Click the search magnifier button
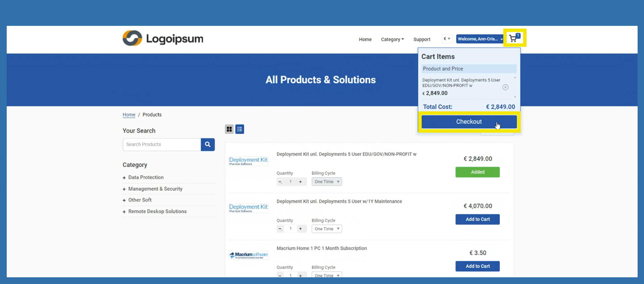 [x=208, y=144]
